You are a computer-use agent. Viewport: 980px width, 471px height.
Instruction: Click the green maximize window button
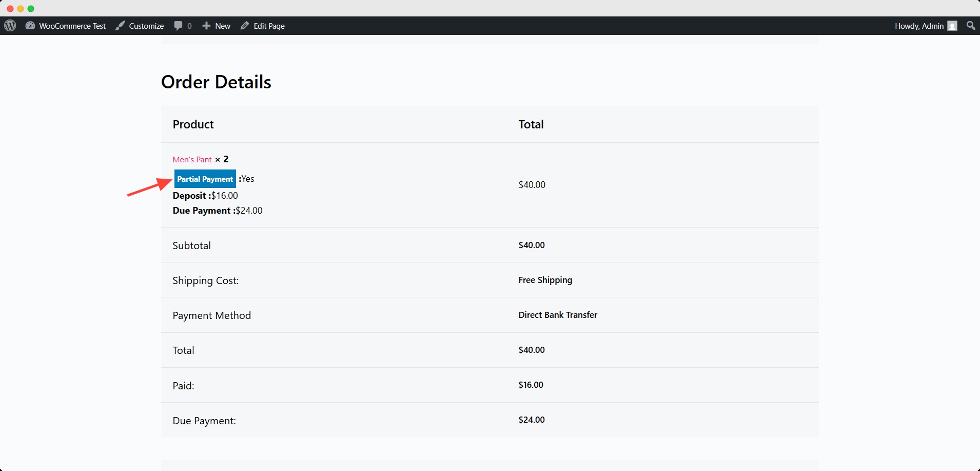[x=31, y=9]
